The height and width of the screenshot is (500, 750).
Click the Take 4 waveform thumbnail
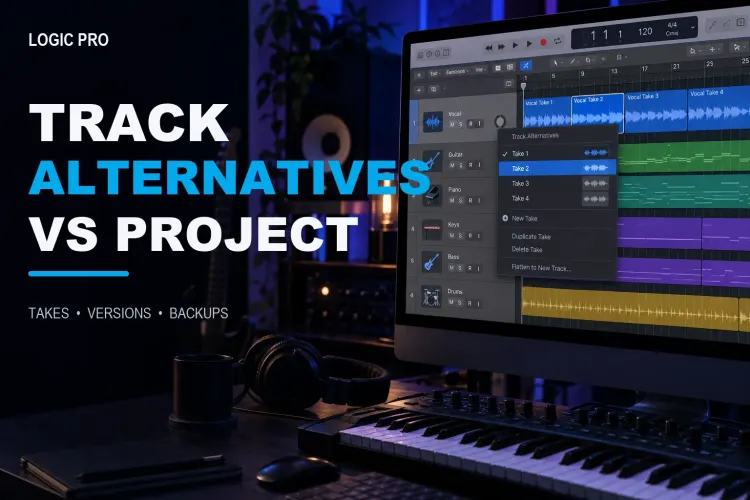click(x=596, y=199)
